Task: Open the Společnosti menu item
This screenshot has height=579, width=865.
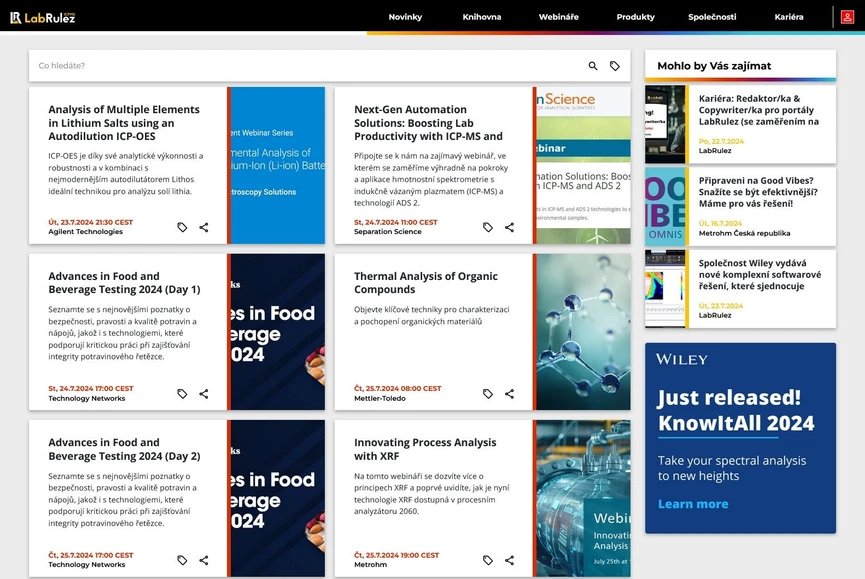Action: 712,17
